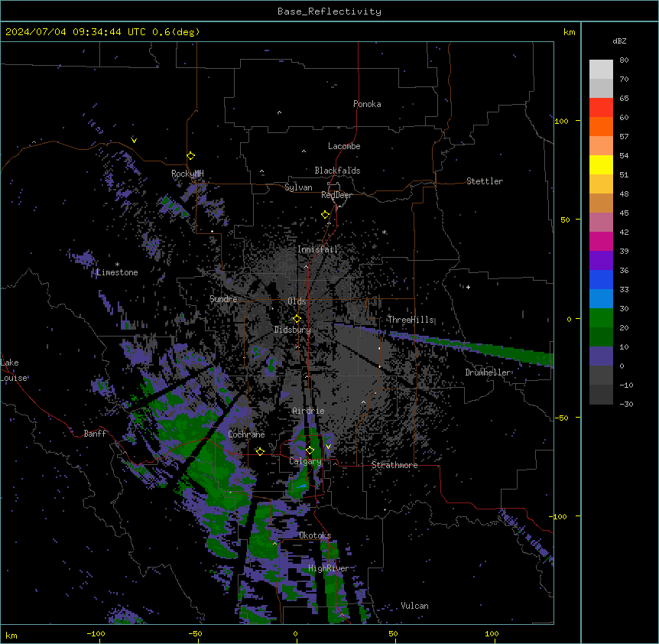The height and width of the screenshot is (644, 659).
Task: Click the green 20-30 dBZ legend swatch
Action: 601,318
